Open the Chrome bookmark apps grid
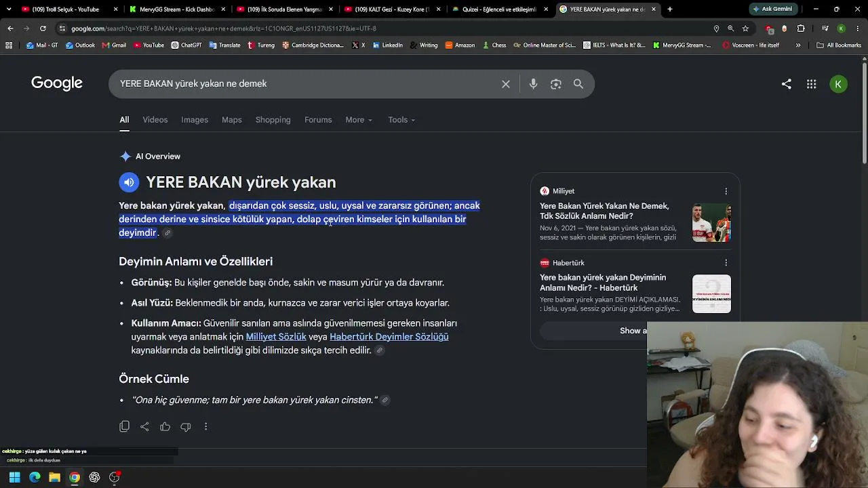 pyautogui.click(x=9, y=45)
